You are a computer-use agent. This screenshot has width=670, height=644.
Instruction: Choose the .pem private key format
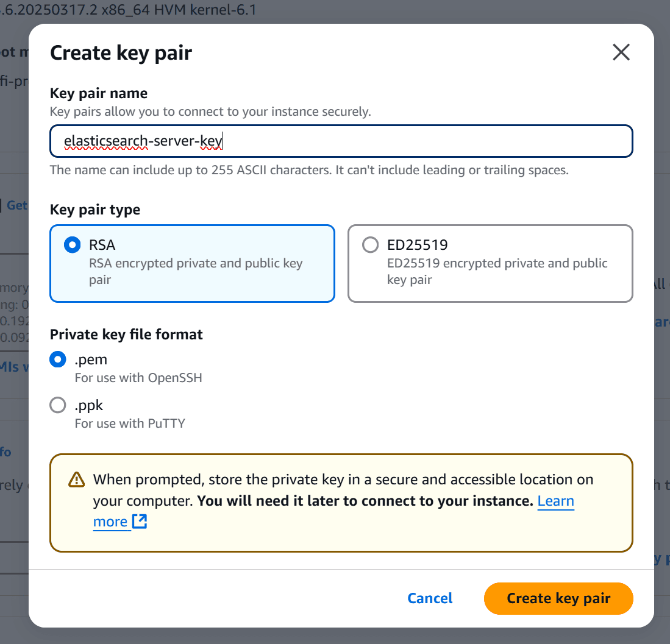58,359
